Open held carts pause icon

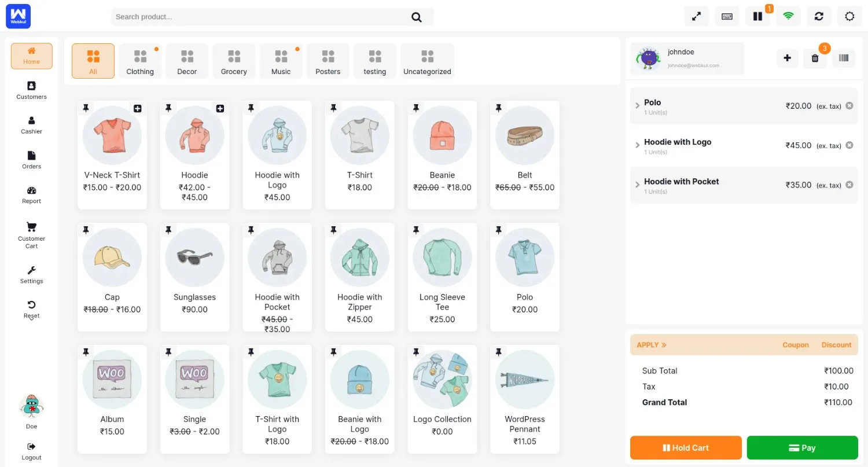(757, 16)
